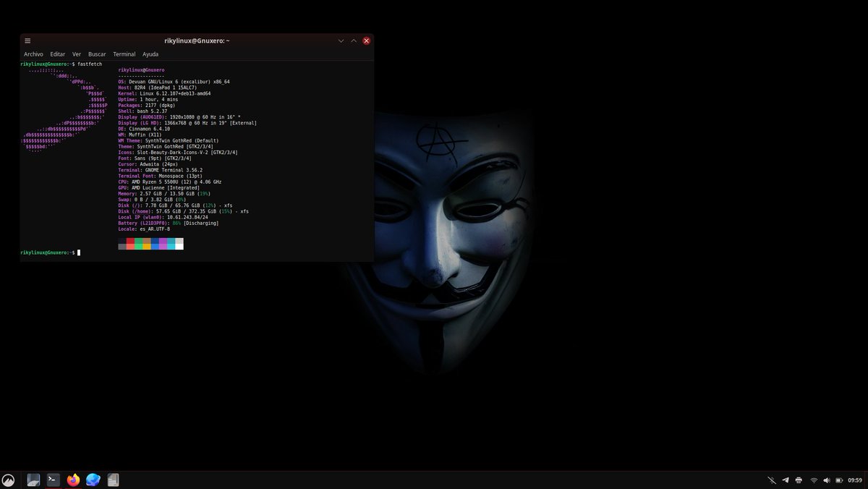The image size is (868, 489).
Task: Click the Memory: 2.57 GiB line
Action: [x=164, y=193]
